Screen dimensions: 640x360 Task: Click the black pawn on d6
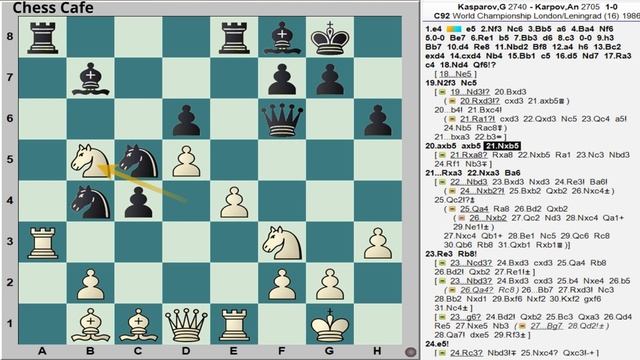[186, 120]
